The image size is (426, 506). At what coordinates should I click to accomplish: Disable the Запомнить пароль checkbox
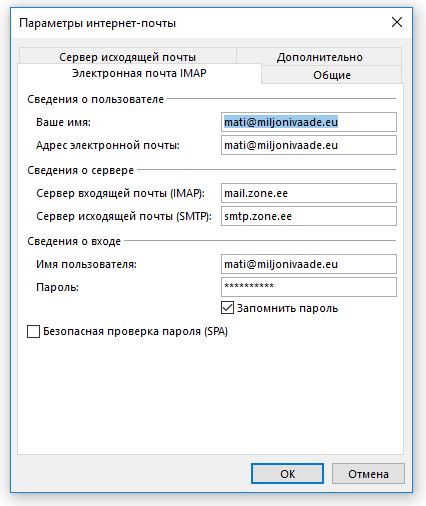tap(227, 308)
